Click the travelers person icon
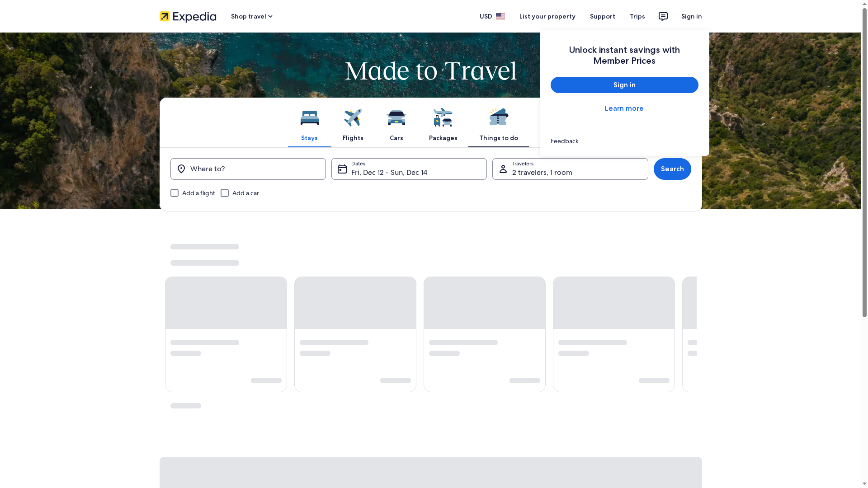This screenshot has width=868, height=488. click(502, 169)
